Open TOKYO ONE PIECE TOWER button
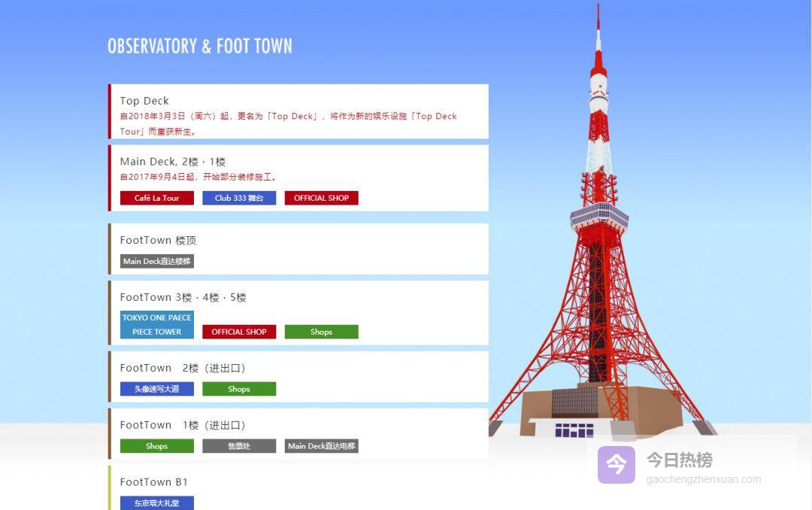This screenshot has width=812, height=510. (x=156, y=325)
